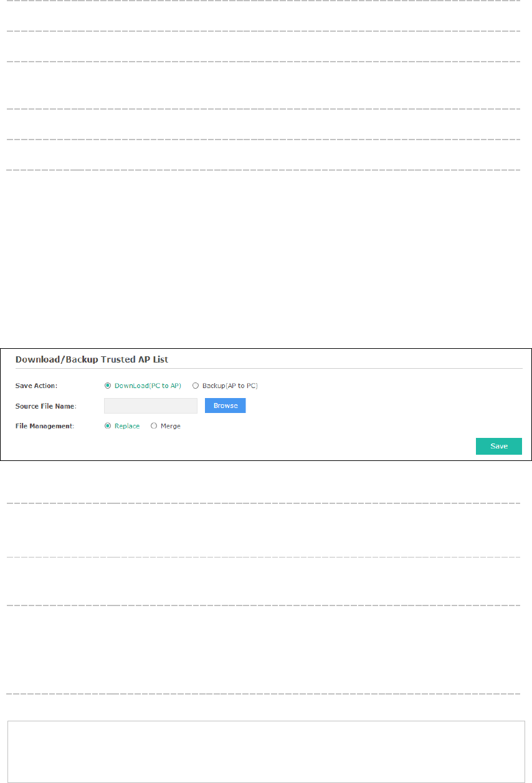Click the green Save button
This screenshot has width=532, height=783.
(x=499, y=446)
